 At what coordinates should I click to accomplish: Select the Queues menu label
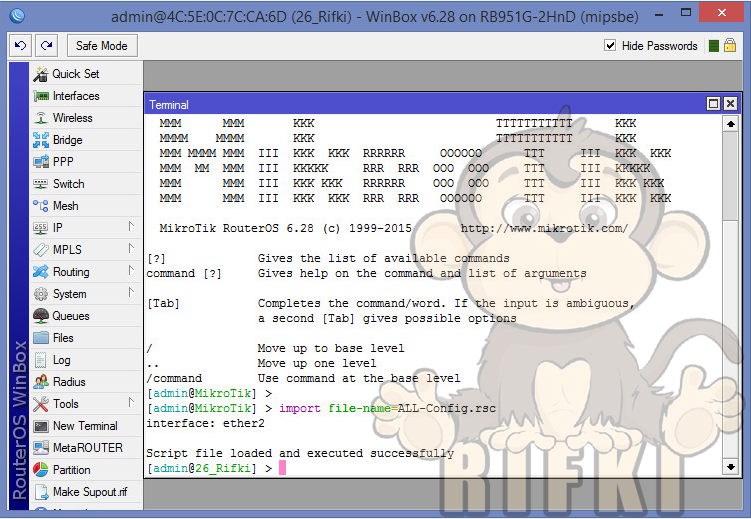71,316
